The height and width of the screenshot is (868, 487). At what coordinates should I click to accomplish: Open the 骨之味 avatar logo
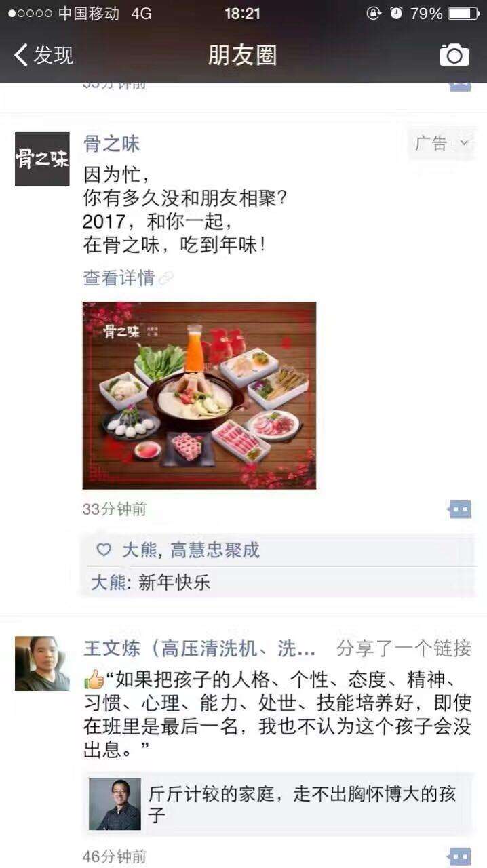tap(42, 159)
